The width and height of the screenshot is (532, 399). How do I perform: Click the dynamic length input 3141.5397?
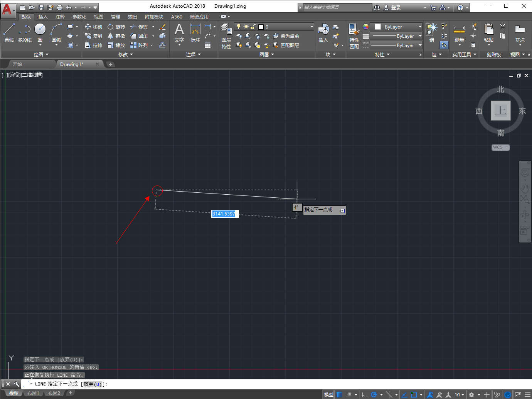[x=225, y=214]
